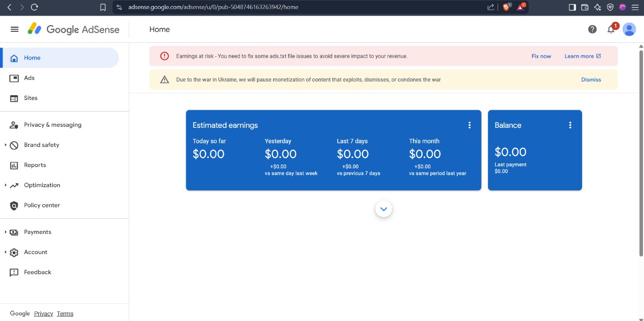The width and height of the screenshot is (644, 321).
Task: Click the Last payment text
Action: pyautogui.click(x=511, y=165)
